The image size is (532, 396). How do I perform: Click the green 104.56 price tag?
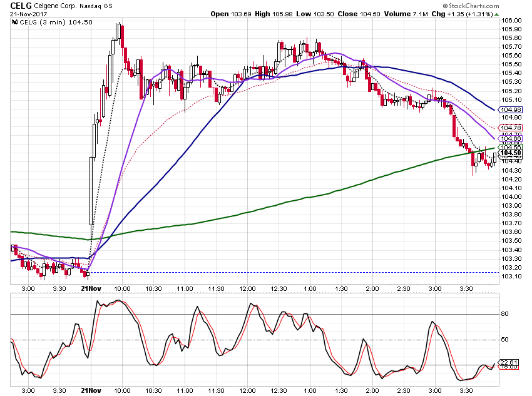511,147
